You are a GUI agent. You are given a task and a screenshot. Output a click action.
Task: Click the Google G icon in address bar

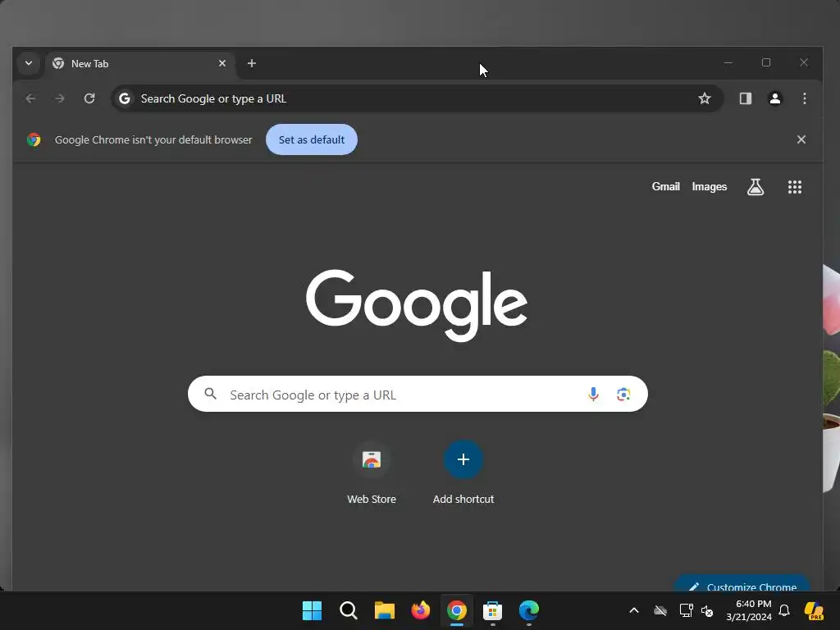pyautogui.click(x=125, y=98)
